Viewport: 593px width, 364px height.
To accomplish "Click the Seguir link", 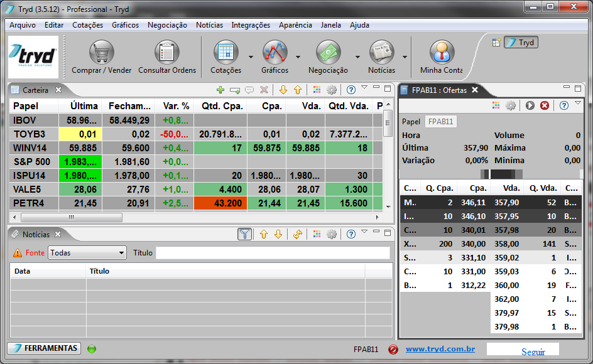I will click(x=533, y=352).
